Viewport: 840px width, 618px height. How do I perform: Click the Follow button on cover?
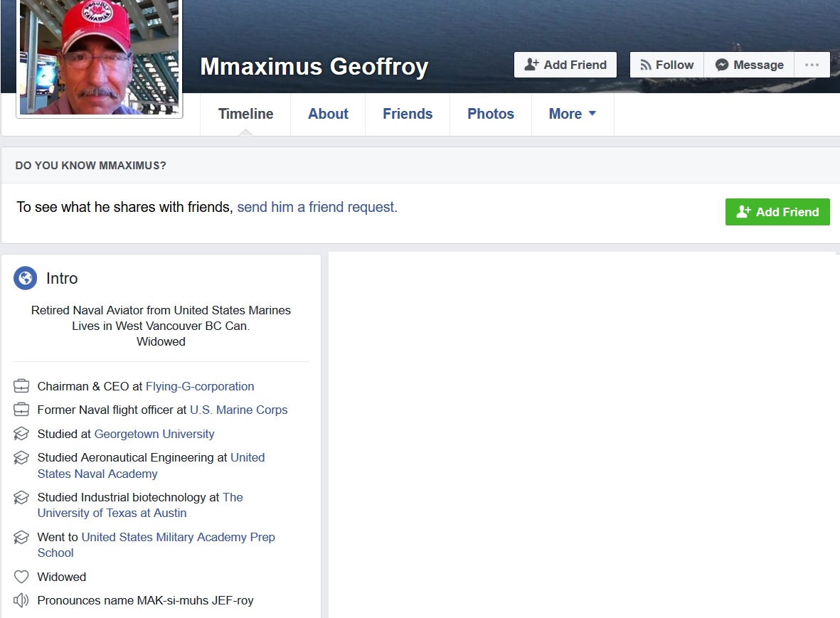coord(666,65)
